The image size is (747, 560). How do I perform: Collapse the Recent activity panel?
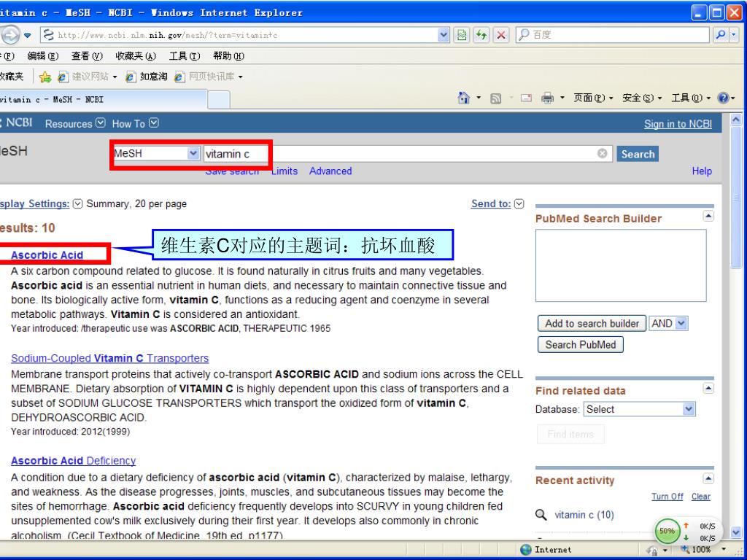point(708,478)
